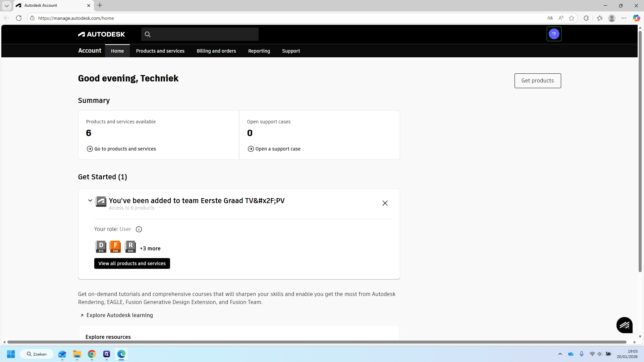644x362 pixels.
Task: Select the Home tab
Action: [117, 51]
